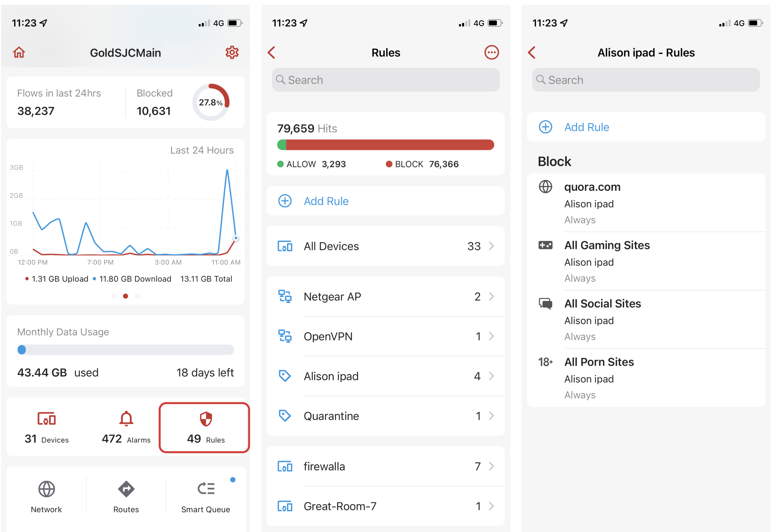
Task: Tap the Search field on Rules screen
Action: pos(385,80)
